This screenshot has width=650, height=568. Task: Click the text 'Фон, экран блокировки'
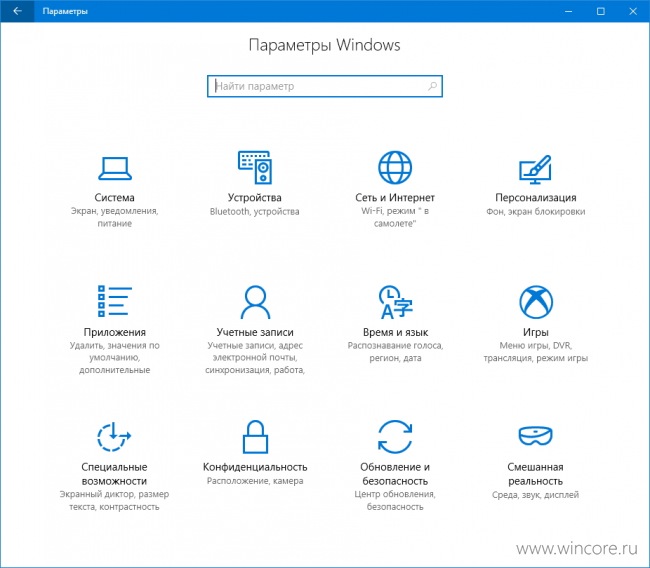tap(536, 211)
